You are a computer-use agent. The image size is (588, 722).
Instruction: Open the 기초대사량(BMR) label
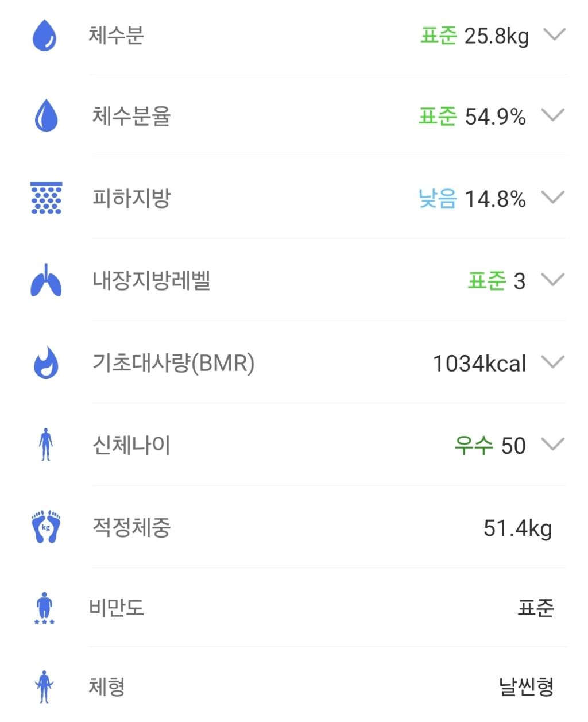pyautogui.click(x=173, y=363)
